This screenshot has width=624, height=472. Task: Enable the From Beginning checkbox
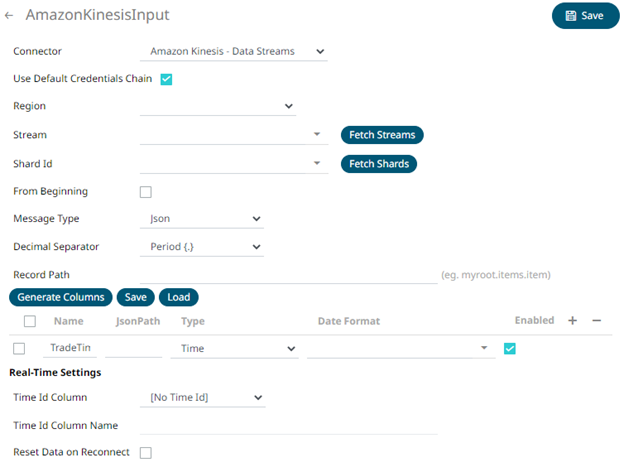[x=146, y=192]
